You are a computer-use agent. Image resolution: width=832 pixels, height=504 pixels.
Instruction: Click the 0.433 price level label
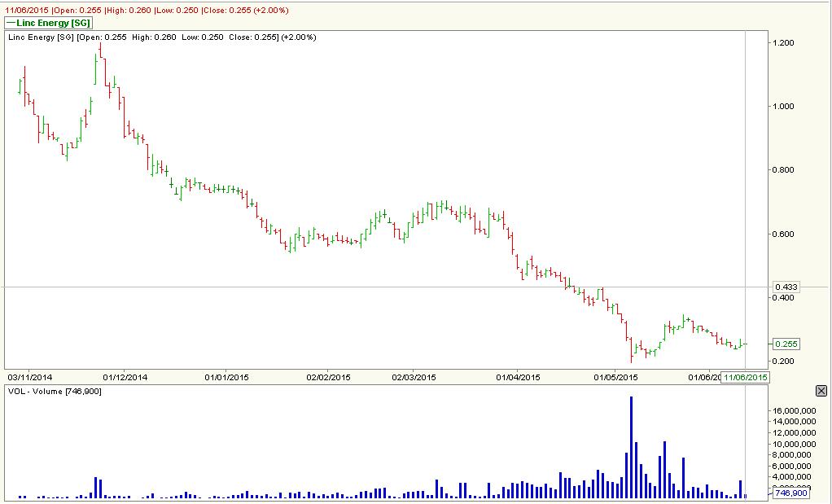786,286
